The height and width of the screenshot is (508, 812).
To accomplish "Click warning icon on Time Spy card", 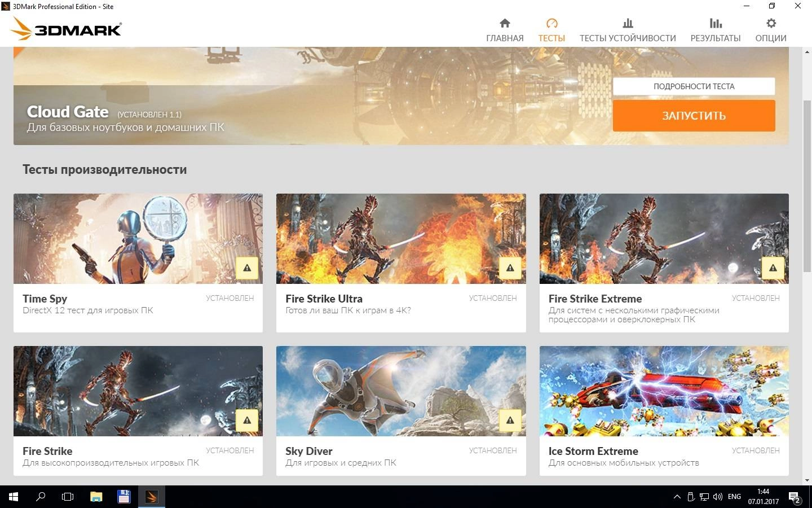I will click(x=247, y=268).
